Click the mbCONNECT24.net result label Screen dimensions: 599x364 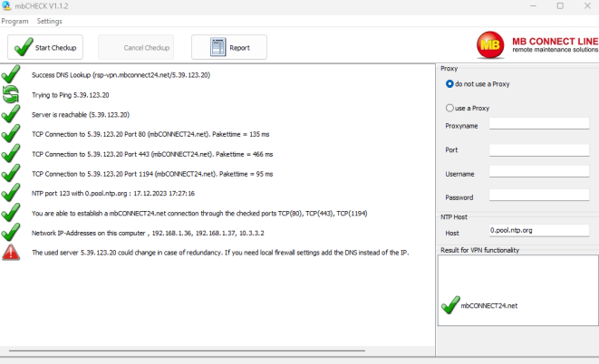(489, 306)
